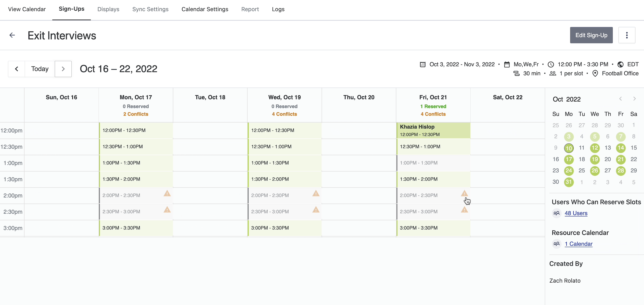Go to next month in mini calendar
The width and height of the screenshot is (644, 305).
tap(634, 99)
